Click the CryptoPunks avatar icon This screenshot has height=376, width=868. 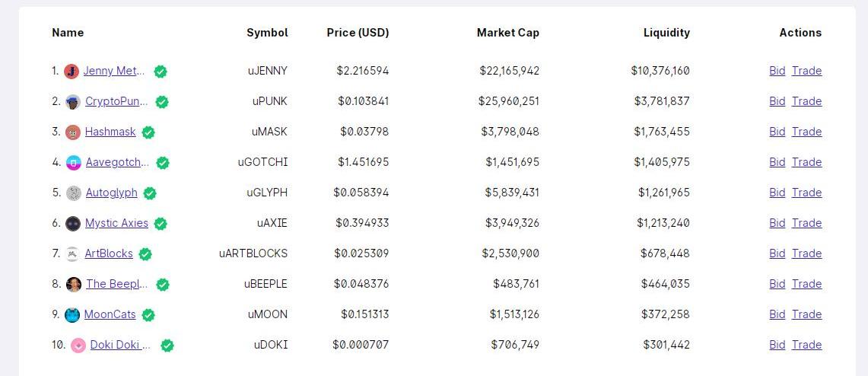pos(73,102)
